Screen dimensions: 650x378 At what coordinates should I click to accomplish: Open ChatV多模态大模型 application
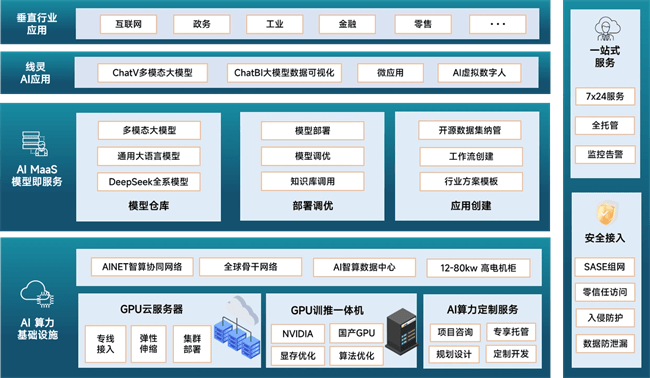(153, 73)
